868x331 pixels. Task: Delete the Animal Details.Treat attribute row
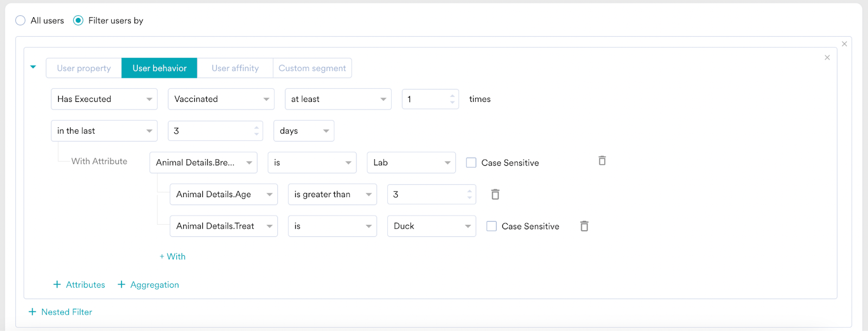(x=584, y=226)
